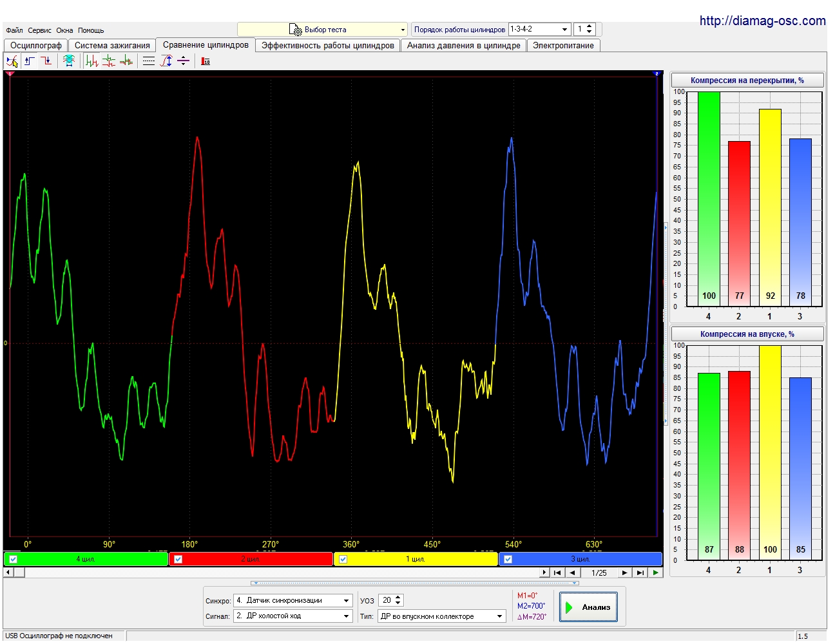Select sequential cylinders display icon

pos(92,61)
